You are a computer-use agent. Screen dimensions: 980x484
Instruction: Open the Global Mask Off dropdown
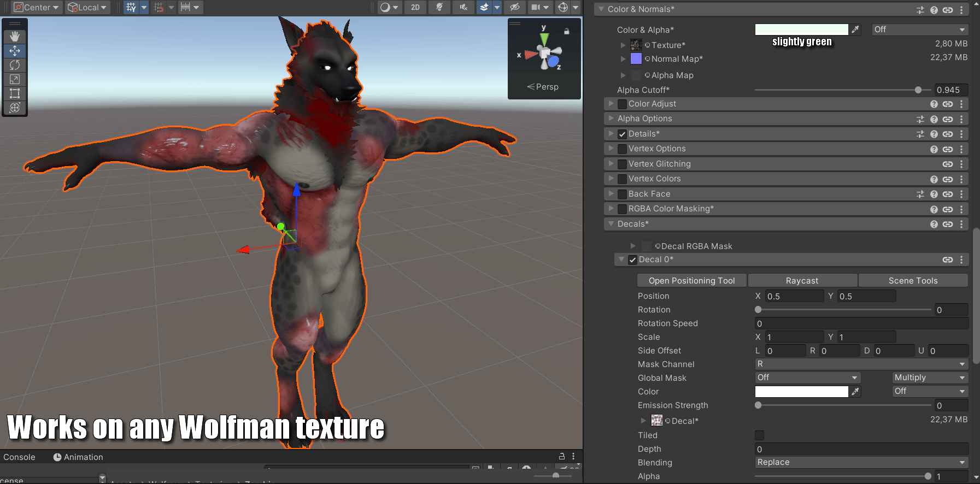(808, 377)
